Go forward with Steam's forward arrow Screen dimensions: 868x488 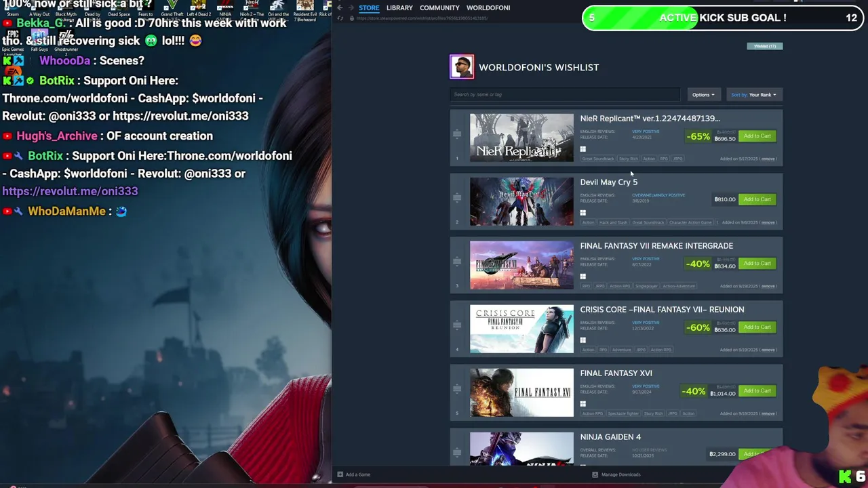tap(351, 8)
